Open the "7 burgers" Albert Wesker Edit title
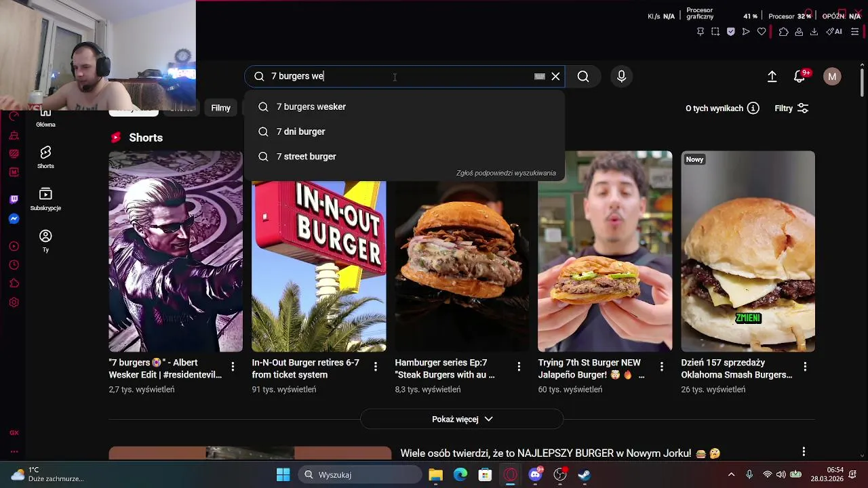 pos(165,369)
